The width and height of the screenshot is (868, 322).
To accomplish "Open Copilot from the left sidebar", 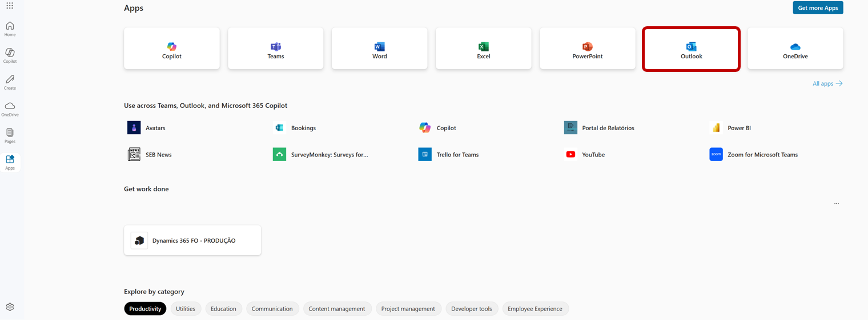I will [10, 55].
